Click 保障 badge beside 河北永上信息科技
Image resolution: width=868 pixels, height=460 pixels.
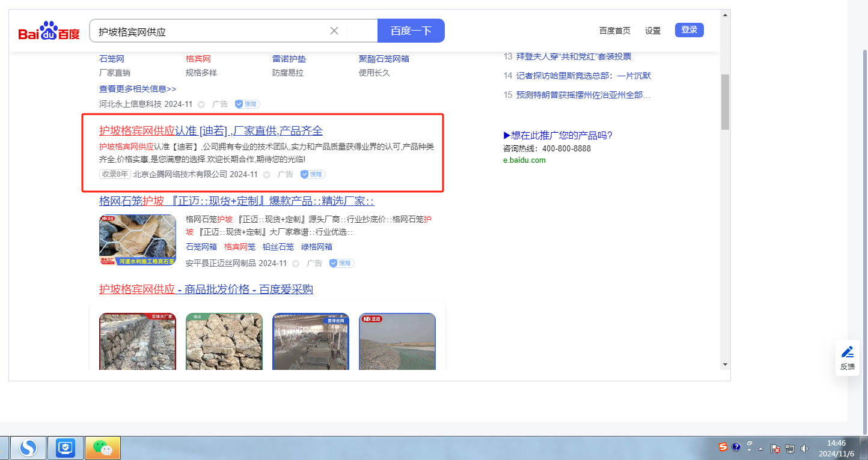click(x=247, y=104)
